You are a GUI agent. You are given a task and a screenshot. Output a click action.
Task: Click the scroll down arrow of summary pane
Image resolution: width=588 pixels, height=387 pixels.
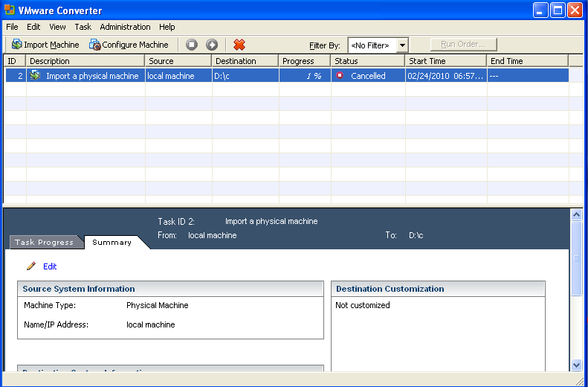(x=576, y=365)
